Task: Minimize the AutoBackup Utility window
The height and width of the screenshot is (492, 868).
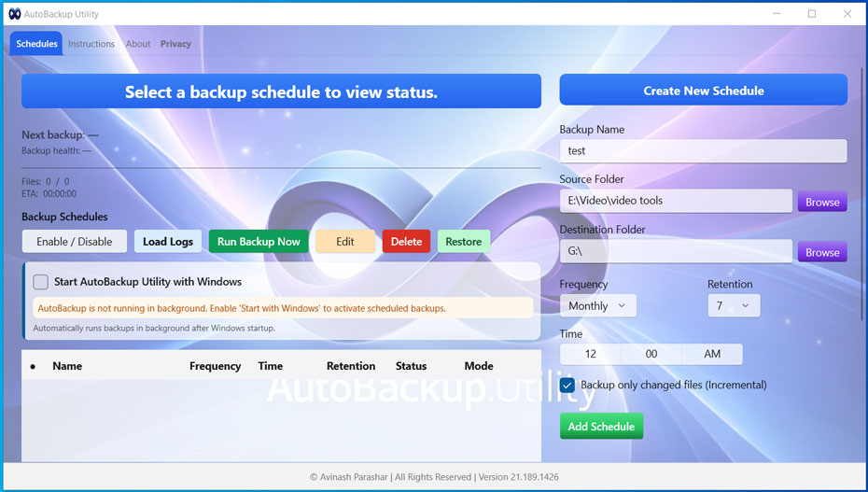Action: coord(777,14)
